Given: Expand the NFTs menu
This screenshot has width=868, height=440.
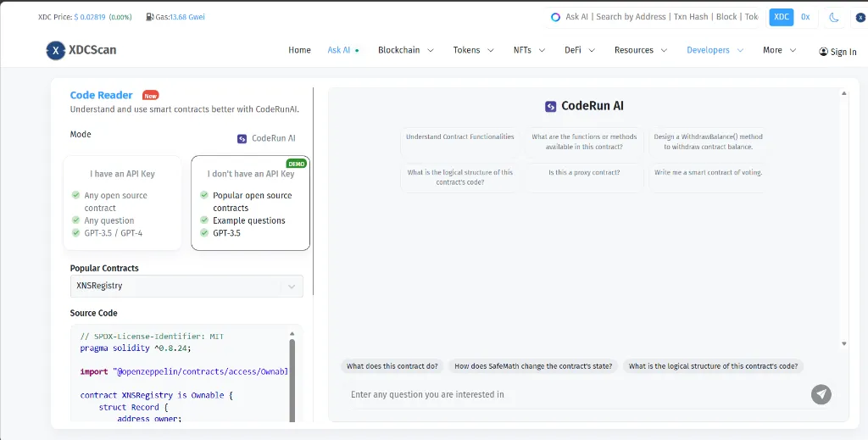Looking at the screenshot, I should 529,50.
